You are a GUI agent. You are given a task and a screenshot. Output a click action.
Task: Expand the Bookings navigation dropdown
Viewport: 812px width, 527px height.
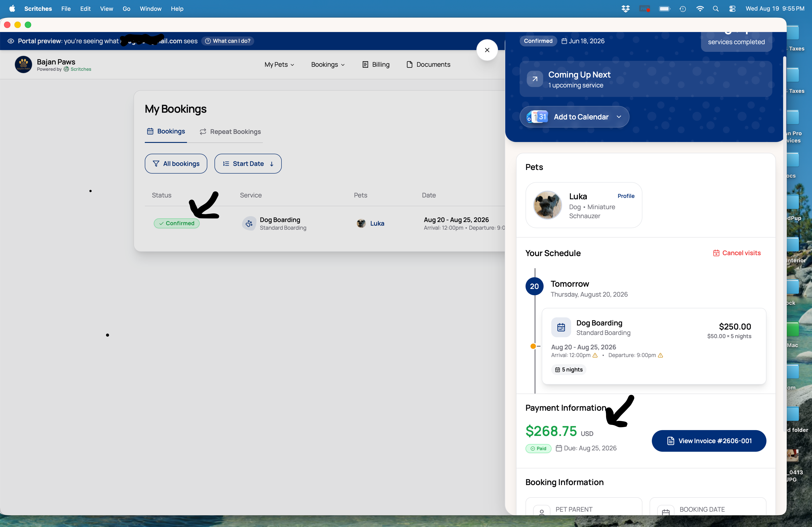pos(328,64)
